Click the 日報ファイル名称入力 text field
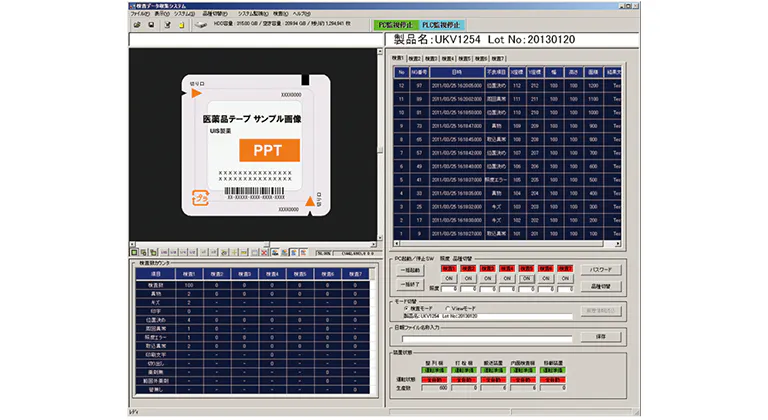 point(480,337)
